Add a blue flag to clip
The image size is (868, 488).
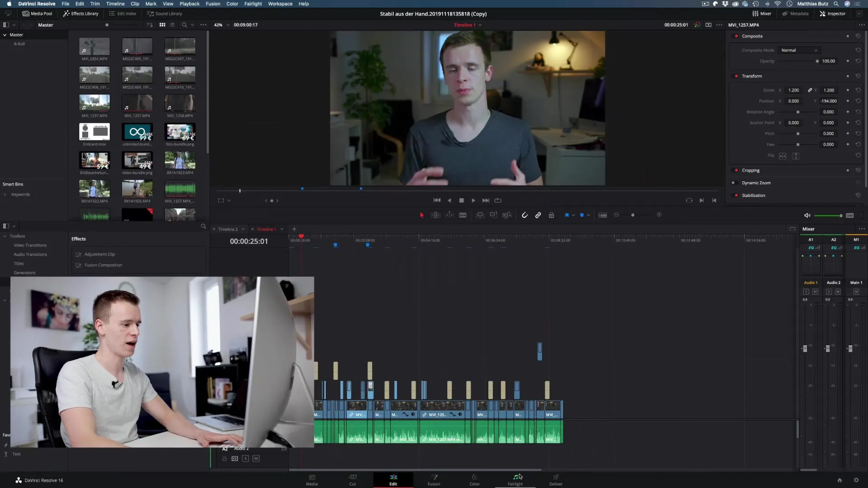click(x=566, y=215)
